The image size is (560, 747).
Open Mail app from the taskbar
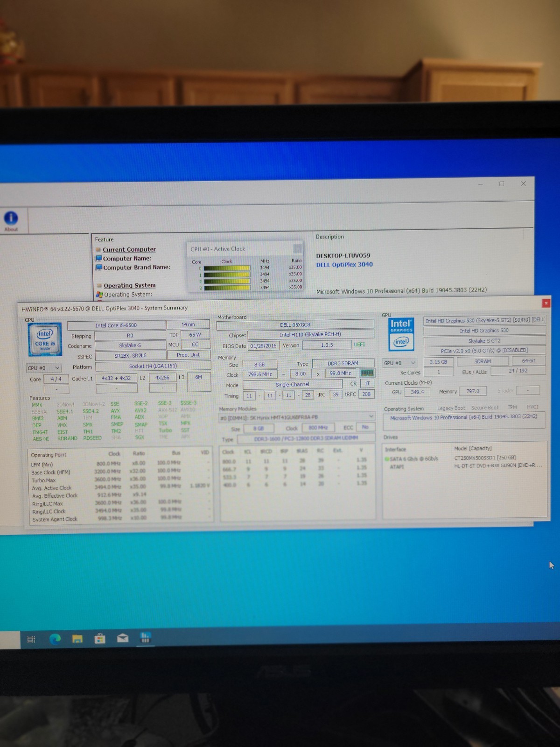click(123, 638)
